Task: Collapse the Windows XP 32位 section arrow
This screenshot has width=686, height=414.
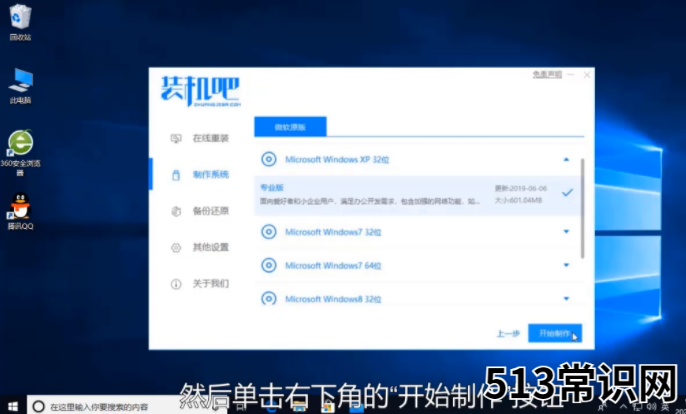Action: (566, 159)
